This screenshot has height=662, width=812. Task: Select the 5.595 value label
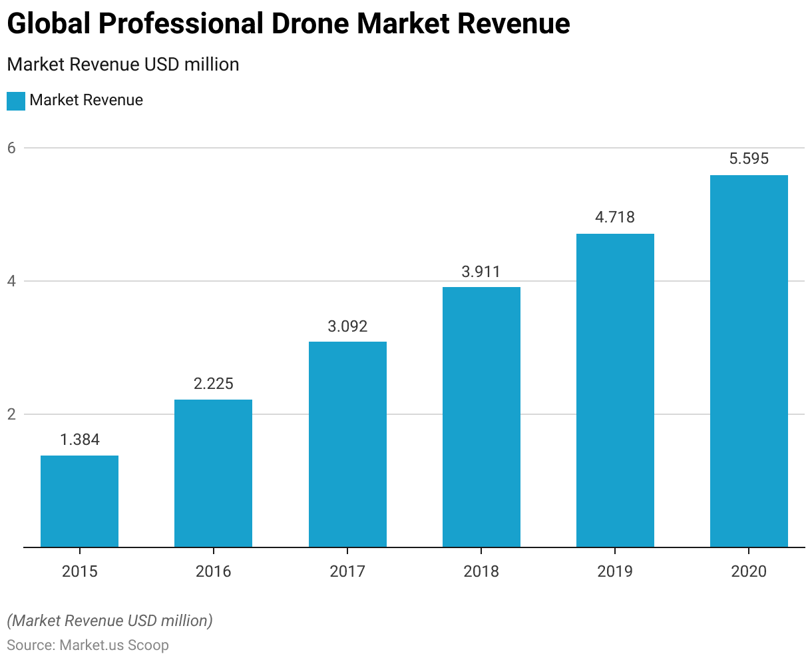tap(749, 159)
